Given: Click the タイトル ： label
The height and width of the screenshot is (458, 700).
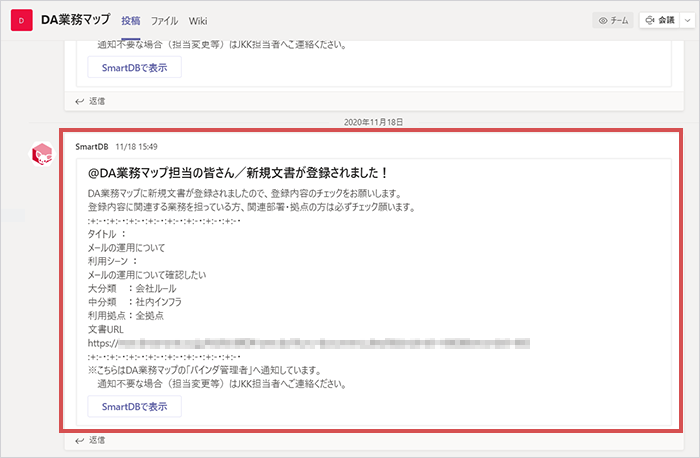Looking at the screenshot, I should [108, 234].
